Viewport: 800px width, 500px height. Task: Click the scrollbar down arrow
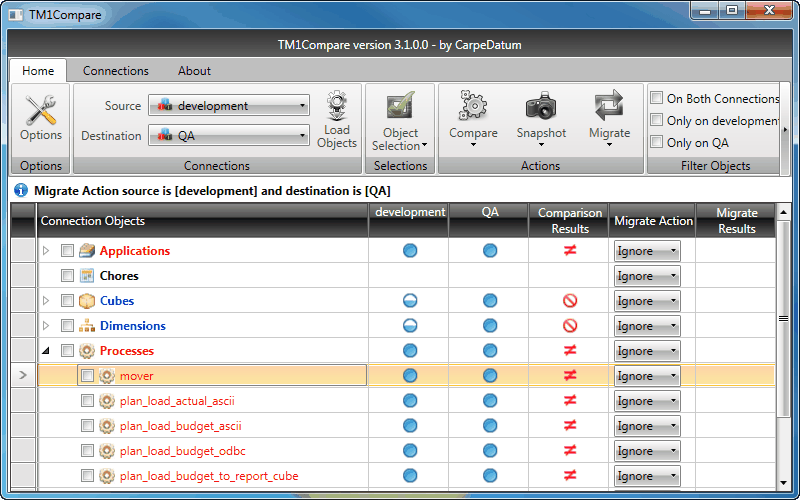tap(783, 483)
